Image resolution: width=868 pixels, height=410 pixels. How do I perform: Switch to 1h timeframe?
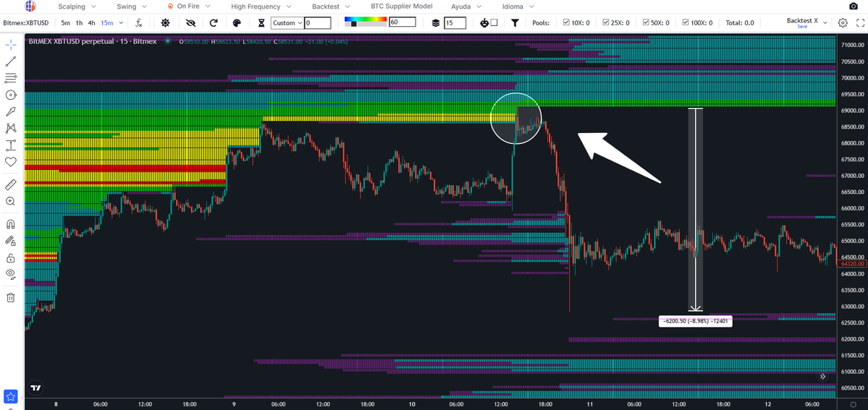tap(79, 23)
